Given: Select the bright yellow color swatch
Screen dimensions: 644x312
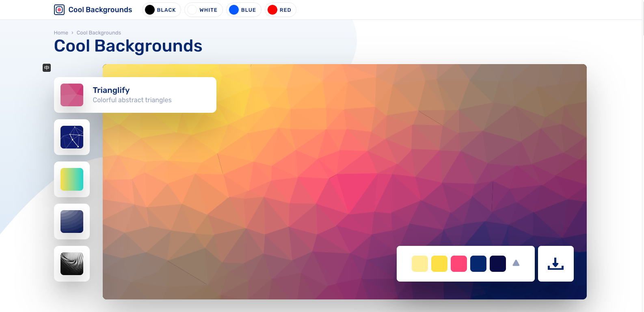Looking at the screenshot, I should [439, 264].
